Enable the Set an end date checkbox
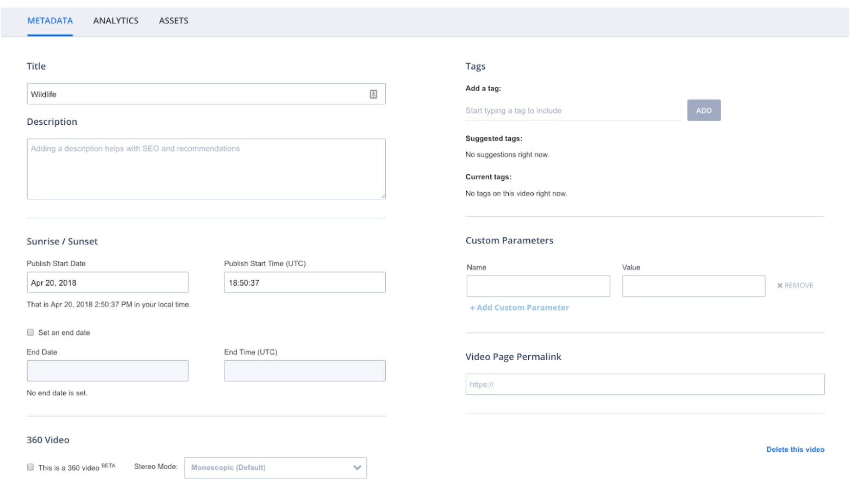The image size is (863, 504). pyautogui.click(x=30, y=332)
